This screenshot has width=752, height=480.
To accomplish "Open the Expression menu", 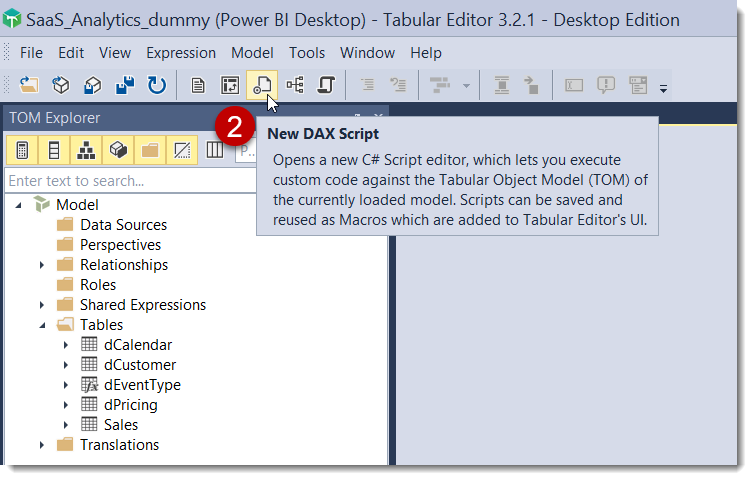I will [181, 53].
